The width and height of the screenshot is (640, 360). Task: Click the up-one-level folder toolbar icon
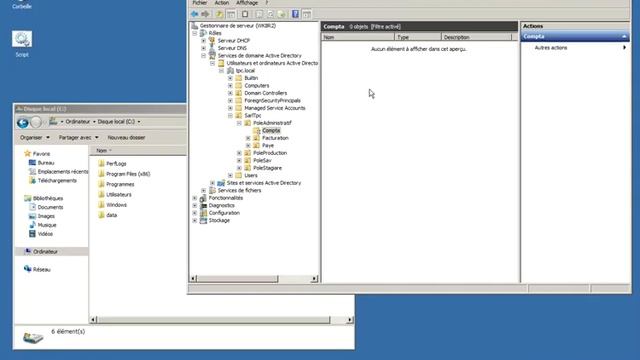click(x=220, y=14)
